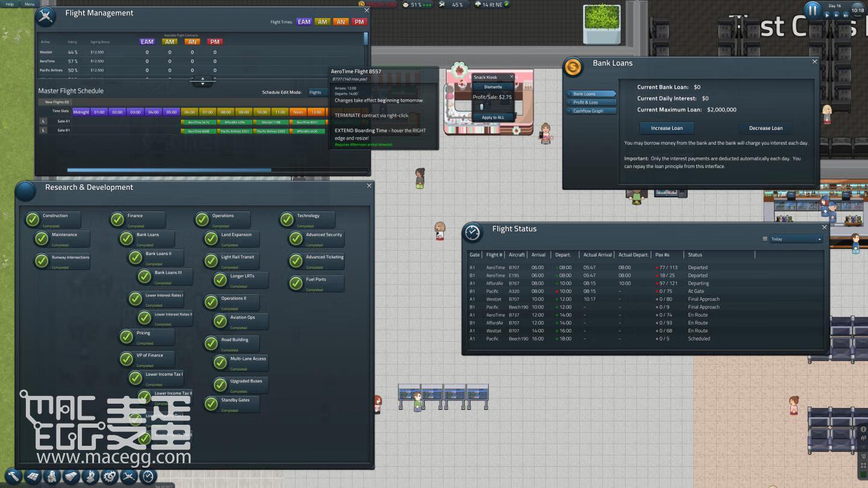Sort by the Flight # column header

coord(494,255)
